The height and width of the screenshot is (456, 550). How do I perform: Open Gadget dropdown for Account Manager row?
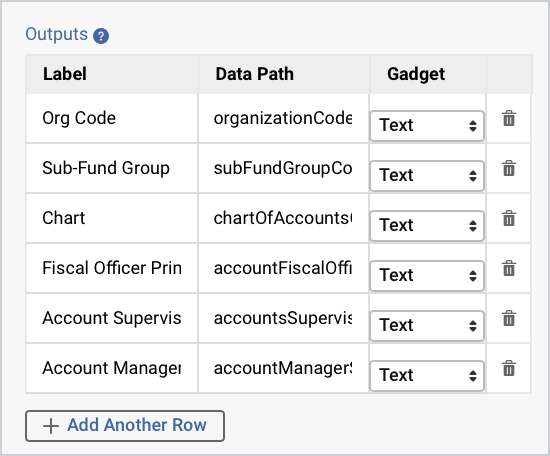[x=427, y=375]
